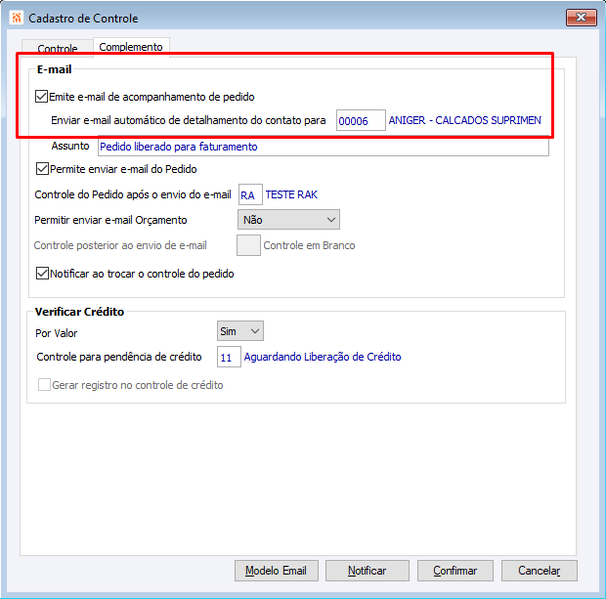
Task: Open the Por Valor dropdown showing Sim
Action: [240, 331]
